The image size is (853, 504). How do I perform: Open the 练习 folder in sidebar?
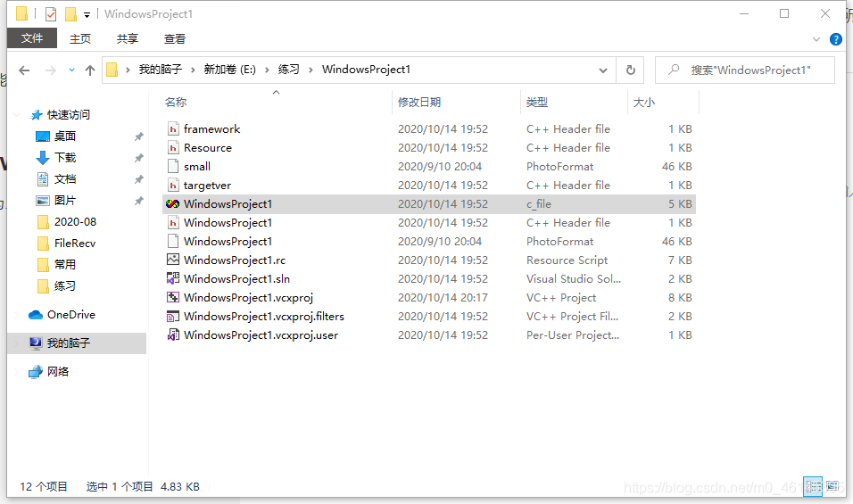tap(65, 286)
